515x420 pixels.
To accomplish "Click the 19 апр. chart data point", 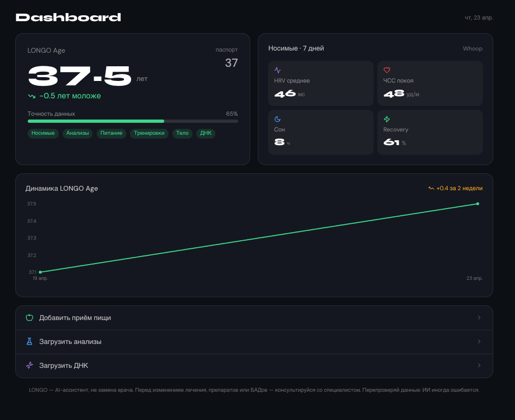I will pos(40,272).
